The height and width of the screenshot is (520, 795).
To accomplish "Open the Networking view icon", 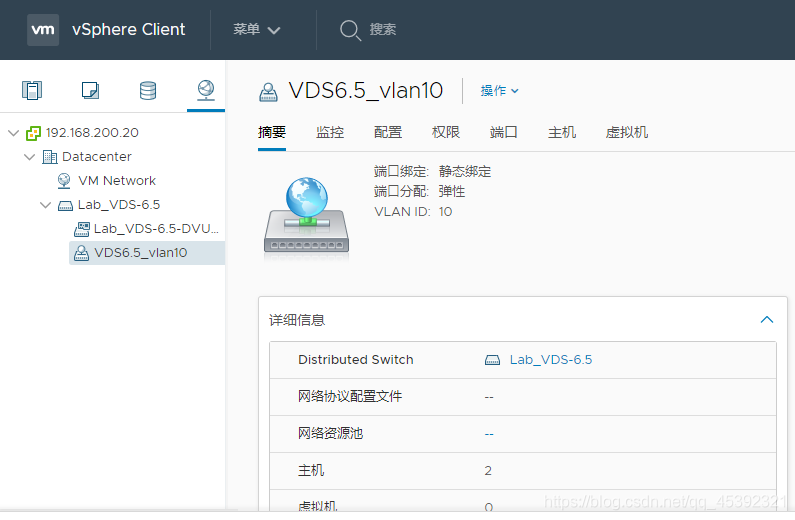I will click(206, 90).
